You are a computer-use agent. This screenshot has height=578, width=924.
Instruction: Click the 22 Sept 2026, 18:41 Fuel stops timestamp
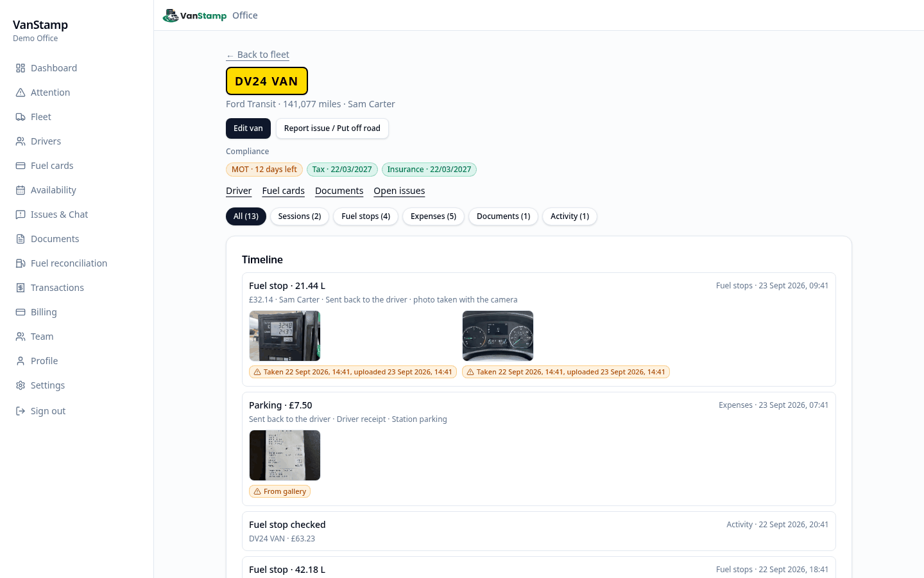pos(773,570)
